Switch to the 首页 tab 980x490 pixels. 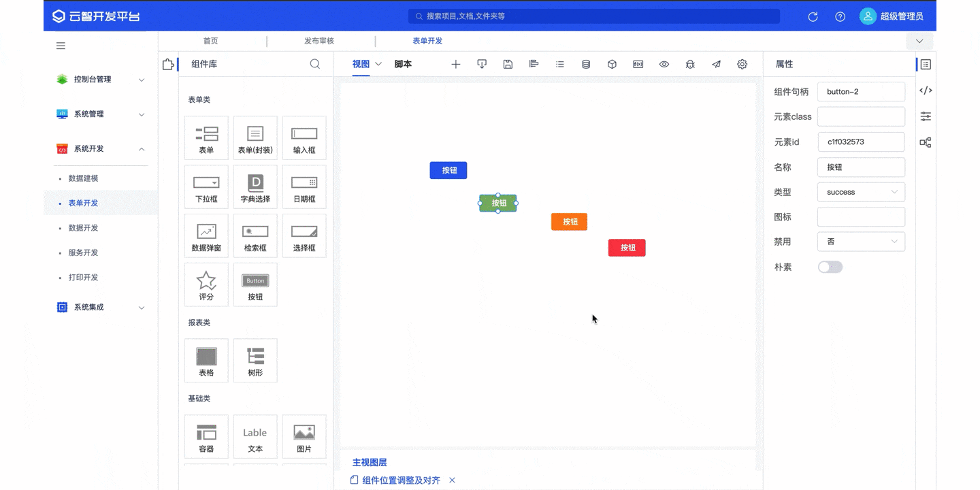coord(211,41)
